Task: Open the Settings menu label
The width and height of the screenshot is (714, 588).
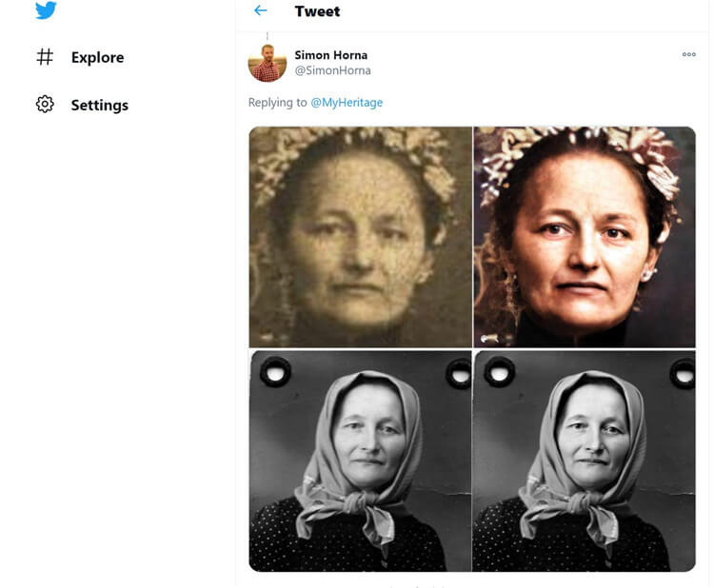Action: [x=99, y=106]
